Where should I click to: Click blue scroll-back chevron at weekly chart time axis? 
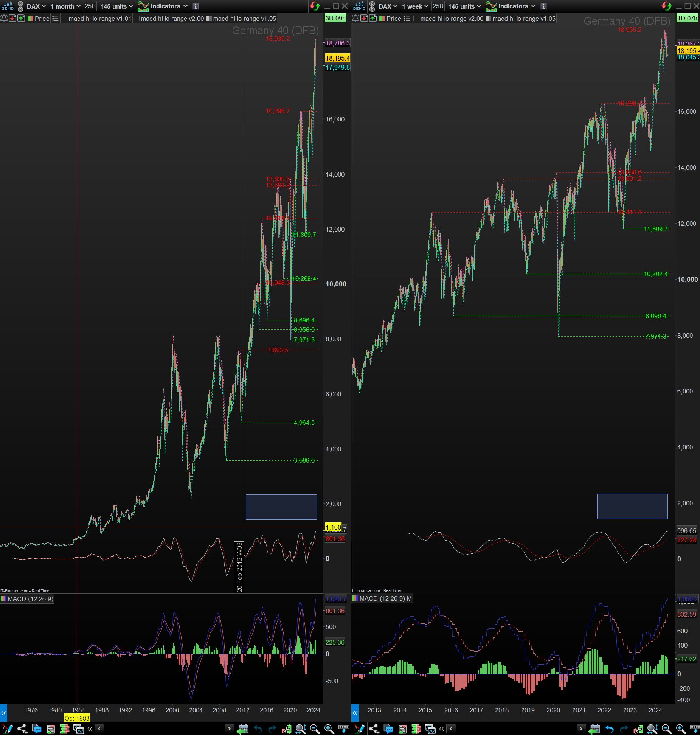pyautogui.click(x=355, y=713)
